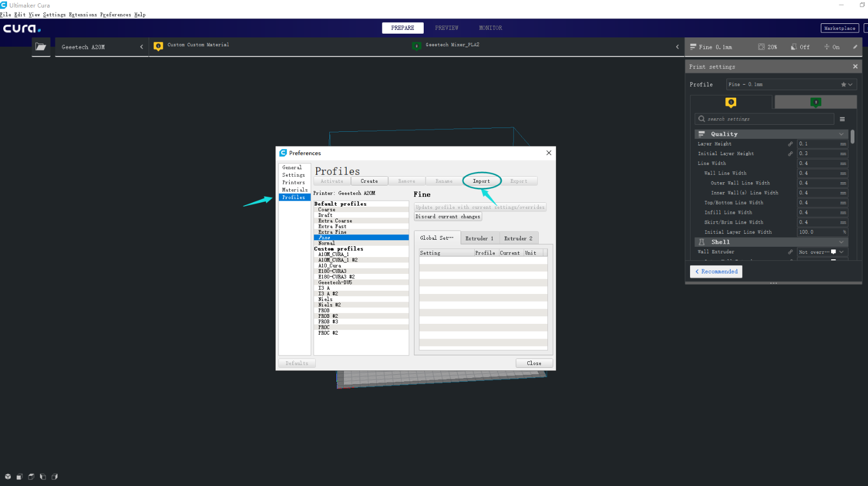The height and width of the screenshot is (486, 868).
Task: Select the right side view cube icon
Action: coord(54,477)
